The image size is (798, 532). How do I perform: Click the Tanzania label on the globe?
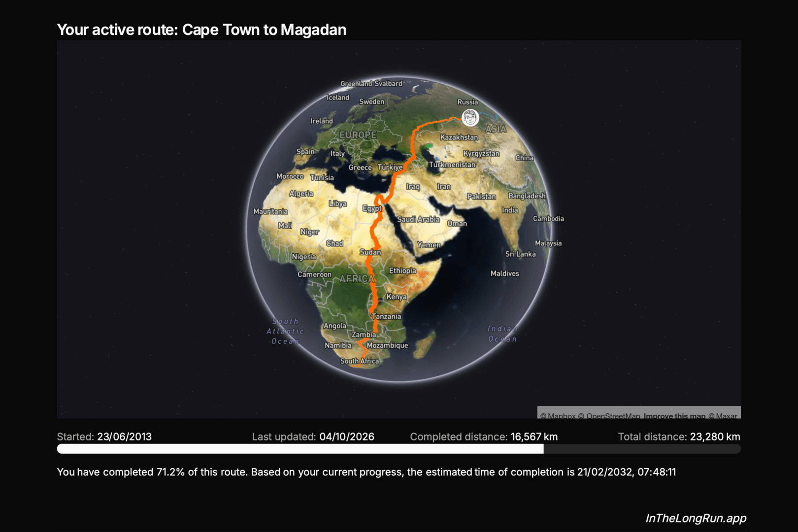pos(386,316)
